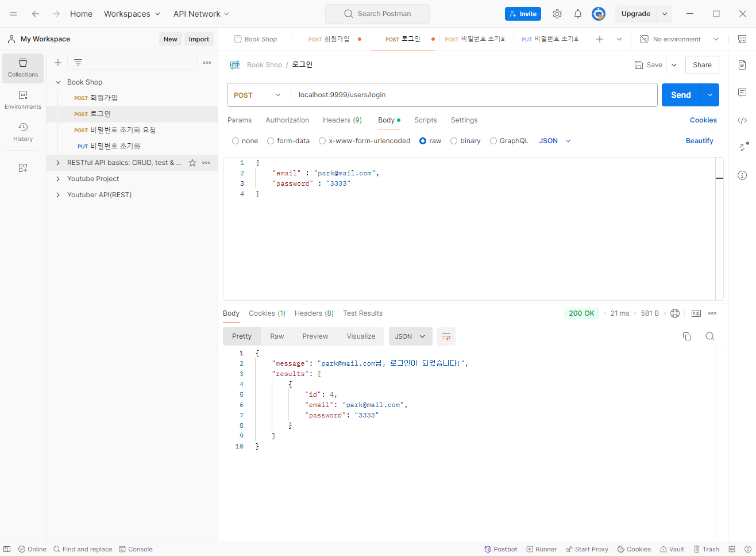This screenshot has height=556, width=756.
Task: Open the Test Results response tab
Action: [x=362, y=313]
